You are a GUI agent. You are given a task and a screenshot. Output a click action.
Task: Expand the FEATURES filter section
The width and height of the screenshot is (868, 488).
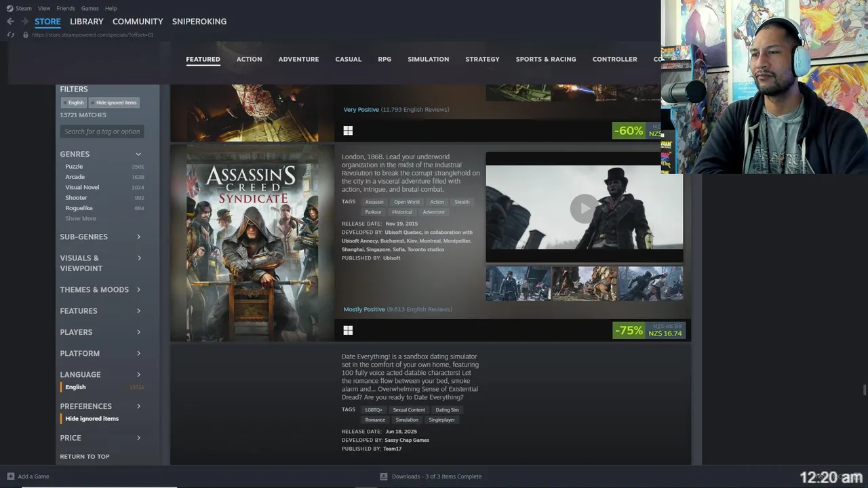coord(102,310)
